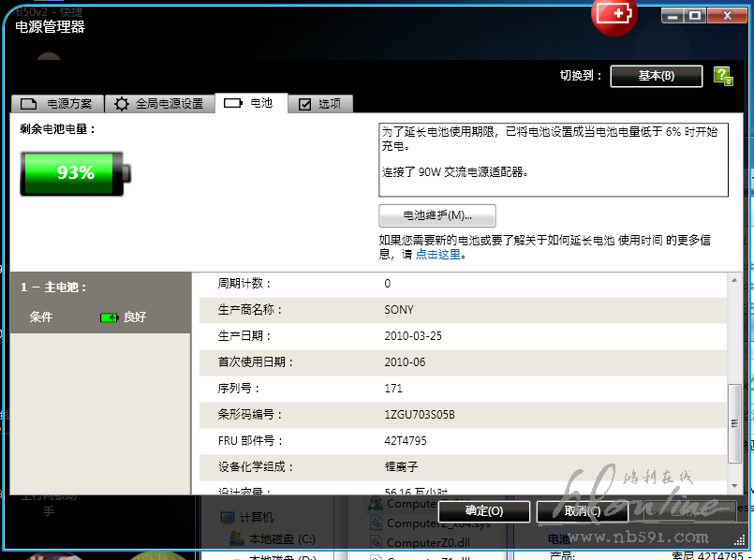The height and width of the screenshot is (560, 754).
Task: Click scroll down arrow of battery details list
Action: [734, 486]
